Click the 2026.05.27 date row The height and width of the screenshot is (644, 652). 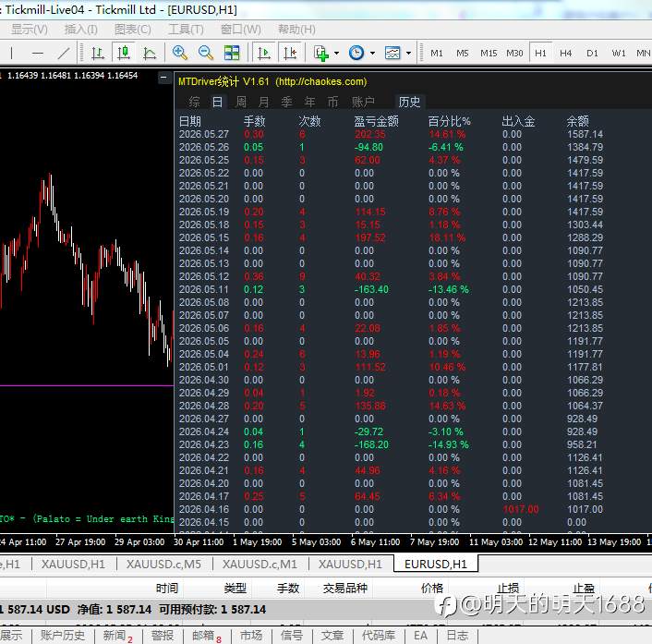click(x=391, y=134)
